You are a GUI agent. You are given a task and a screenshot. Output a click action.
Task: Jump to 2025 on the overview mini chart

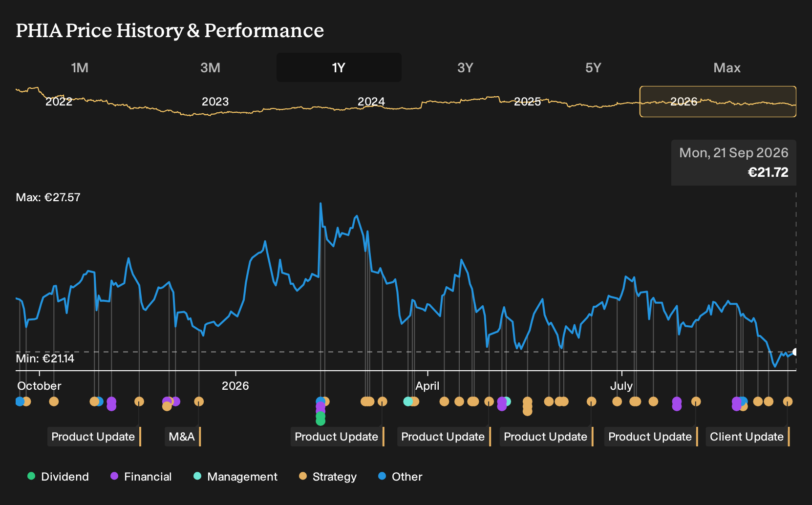coord(528,102)
